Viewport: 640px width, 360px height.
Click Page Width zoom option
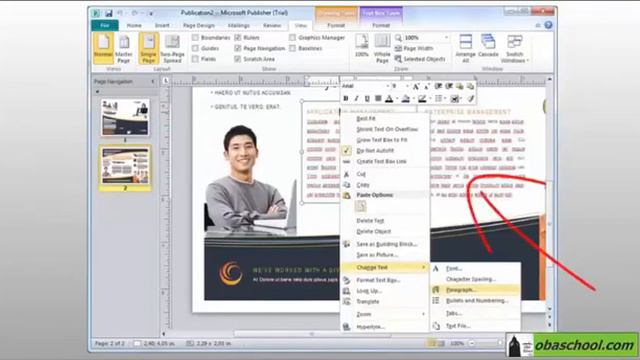click(x=414, y=49)
